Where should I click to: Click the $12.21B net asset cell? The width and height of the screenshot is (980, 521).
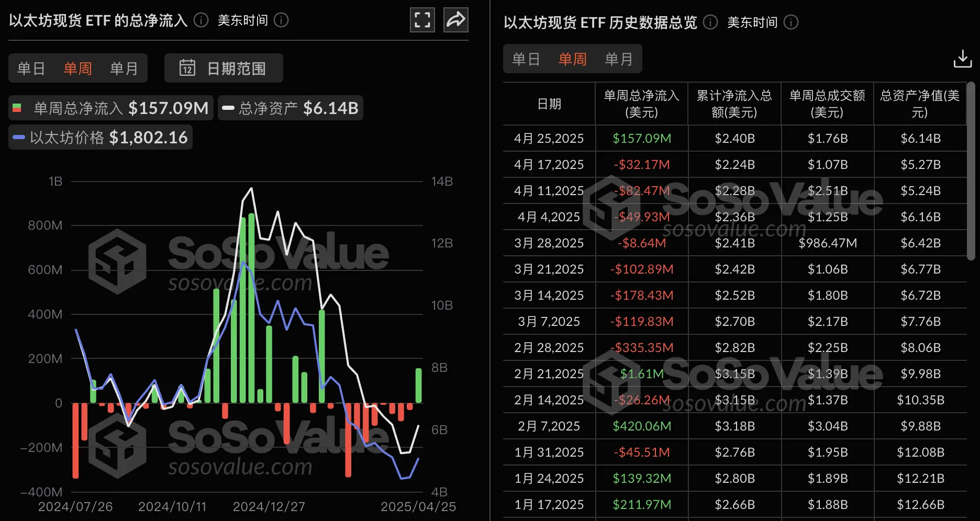pyautogui.click(x=920, y=479)
